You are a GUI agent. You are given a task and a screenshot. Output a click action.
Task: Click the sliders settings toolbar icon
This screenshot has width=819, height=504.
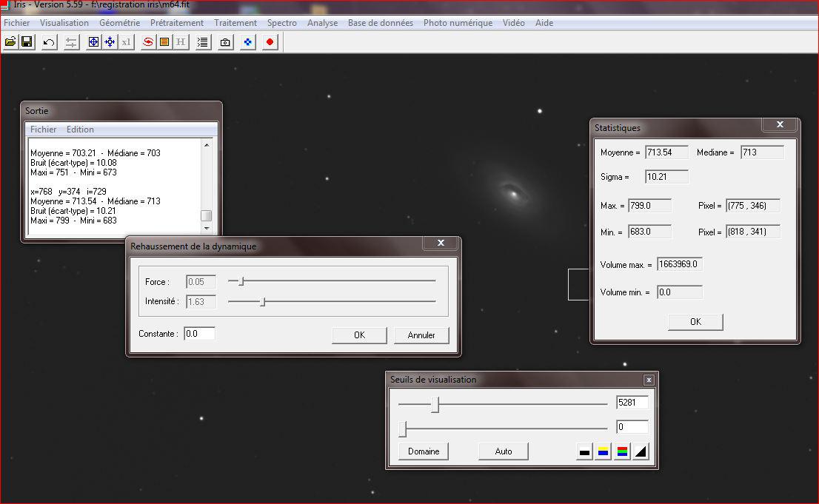point(71,42)
